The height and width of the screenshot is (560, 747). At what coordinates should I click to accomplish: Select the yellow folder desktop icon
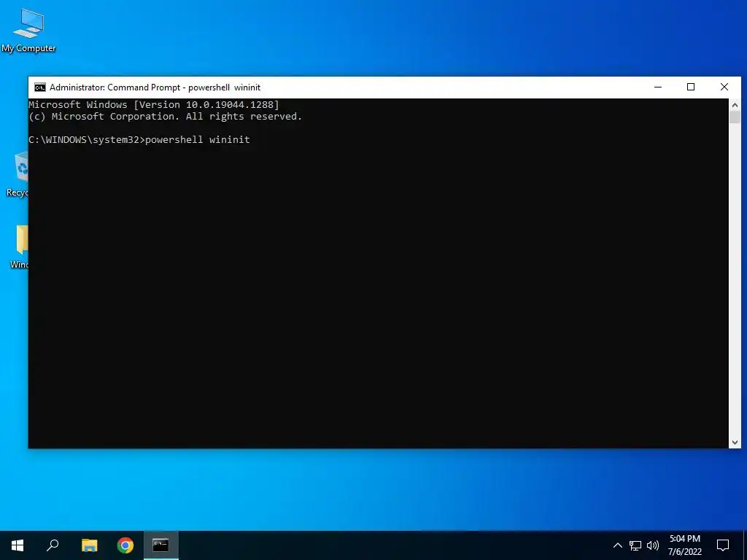20,246
